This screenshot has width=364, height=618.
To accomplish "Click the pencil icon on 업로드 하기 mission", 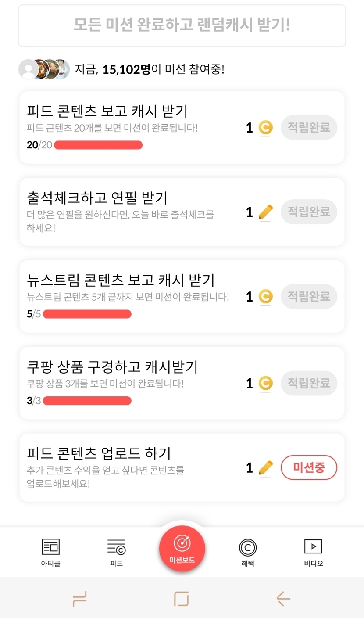I will coord(265,467).
